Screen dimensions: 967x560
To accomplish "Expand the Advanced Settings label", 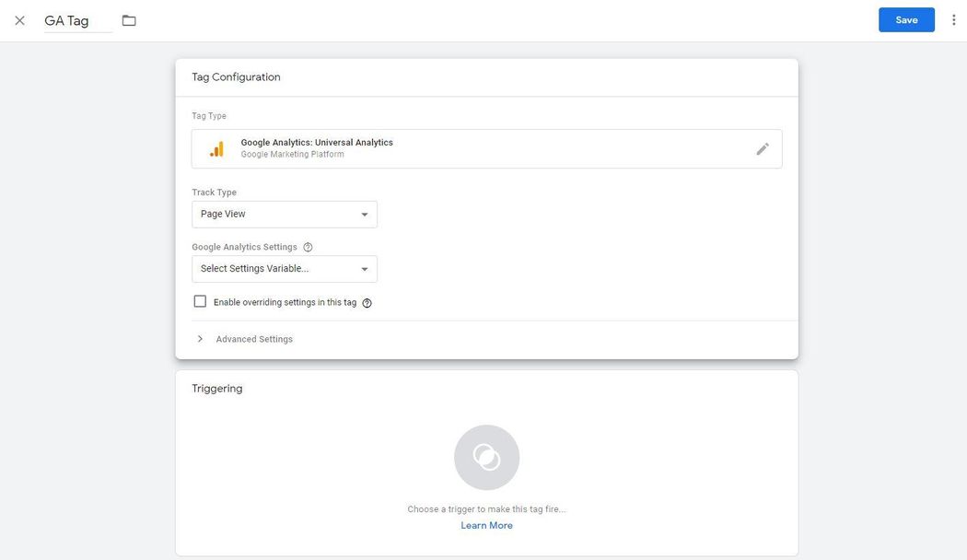I will (x=254, y=339).
